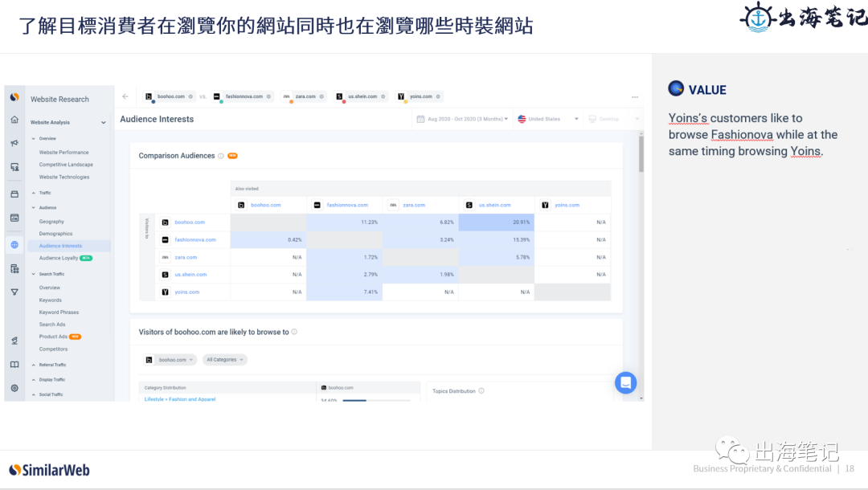Image resolution: width=868 pixels, height=490 pixels.
Task: Open the chat support bubble
Action: pyautogui.click(x=626, y=383)
